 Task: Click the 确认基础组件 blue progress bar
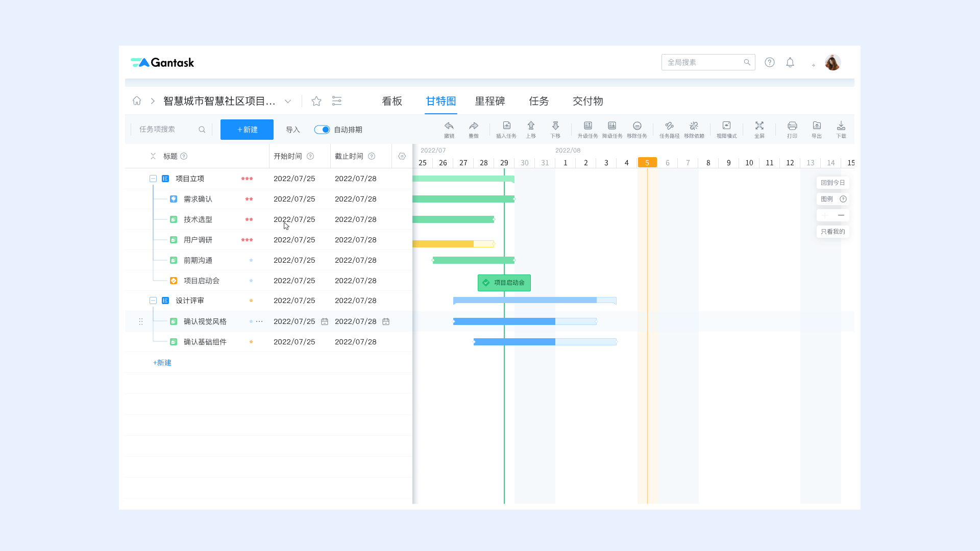[x=545, y=342]
